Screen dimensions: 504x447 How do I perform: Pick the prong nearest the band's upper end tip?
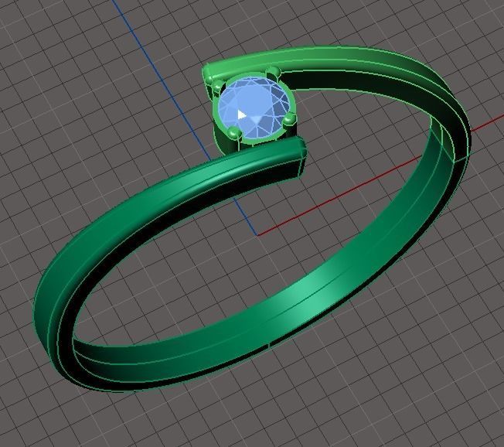coord(218,85)
